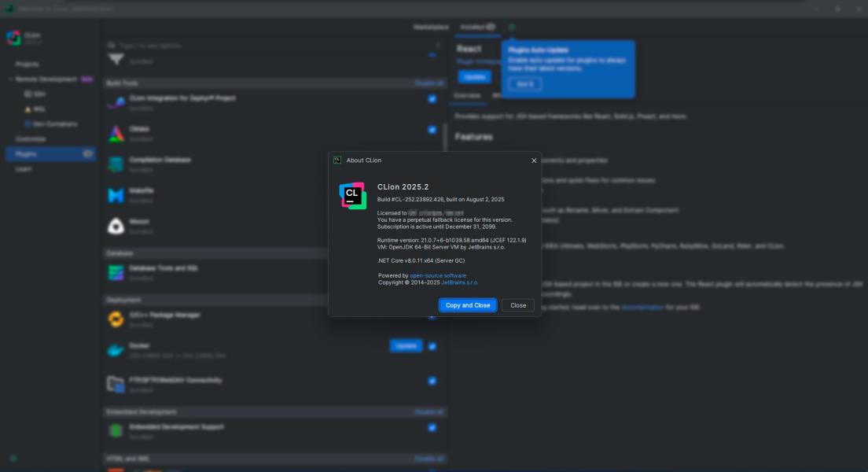
Task: Click the Database Tools and SQL icon
Action: tap(116, 272)
